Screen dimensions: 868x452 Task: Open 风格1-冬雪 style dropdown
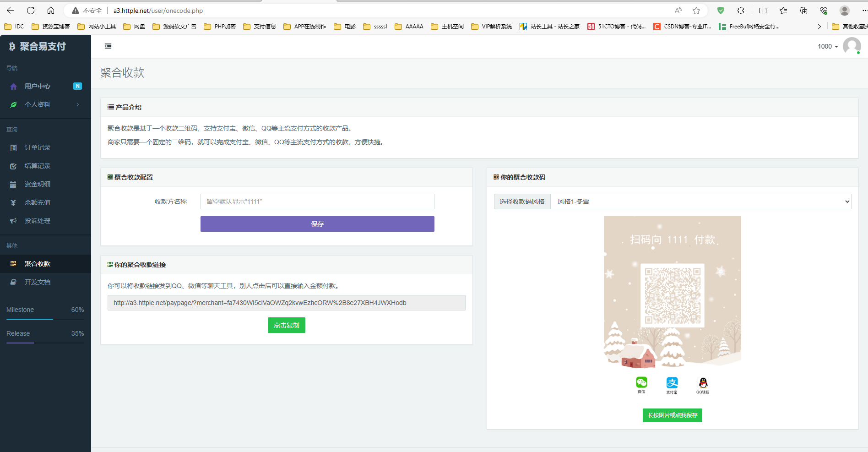point(701,201)
